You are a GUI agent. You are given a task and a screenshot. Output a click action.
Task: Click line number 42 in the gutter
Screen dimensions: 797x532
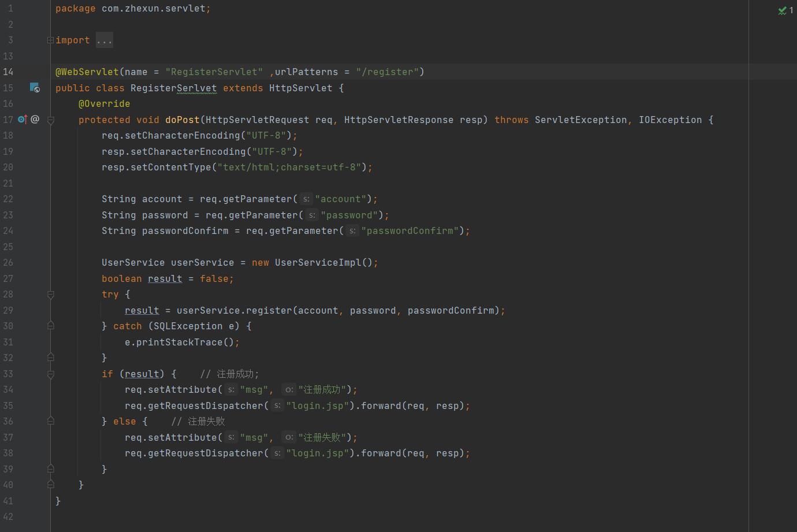(8, 517)
